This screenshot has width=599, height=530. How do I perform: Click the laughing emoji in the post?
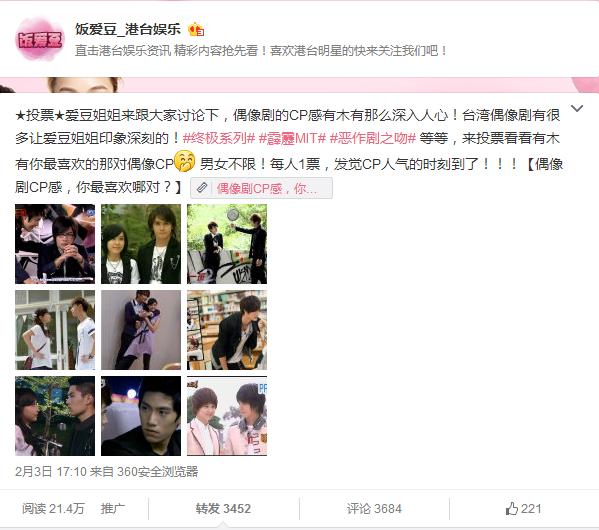tap(185, 161)
